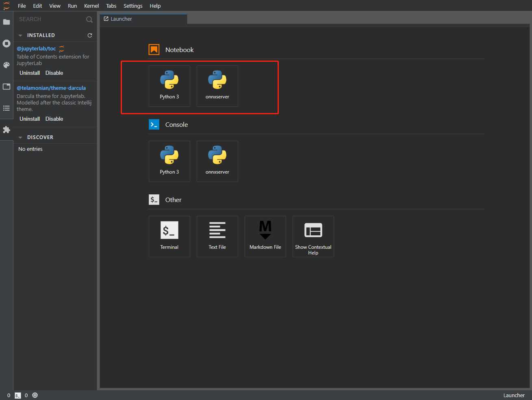Image resolution: width=532 pixels, height=400 pixels.
Task: Open the Table of Contents sidebar panel
Action: coord(7,108)
